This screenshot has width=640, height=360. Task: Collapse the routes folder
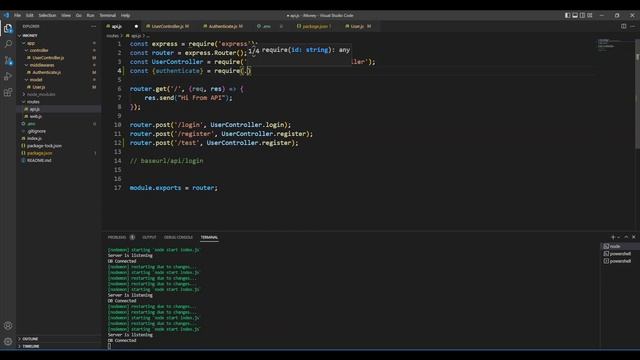33,102
